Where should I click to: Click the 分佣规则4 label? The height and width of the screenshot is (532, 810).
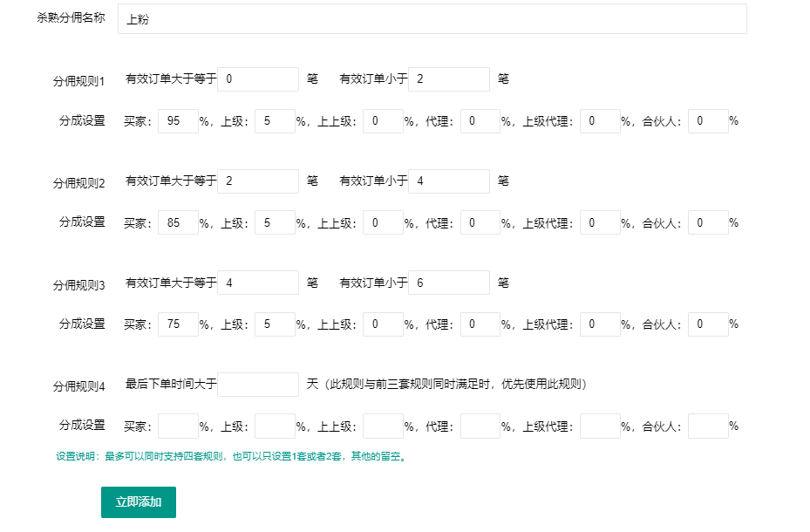click(79, 386)
